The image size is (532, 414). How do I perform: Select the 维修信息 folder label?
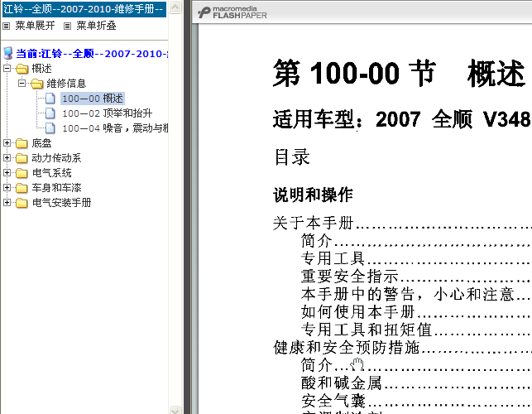pyautogui.click(x=66, y=84)
